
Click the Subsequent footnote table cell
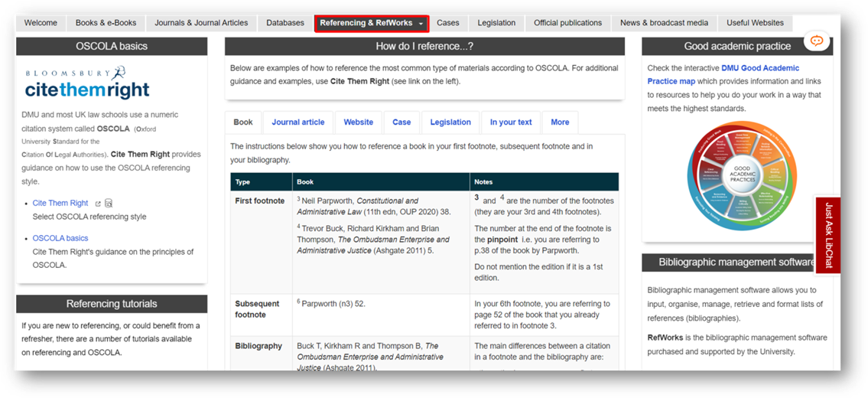(262, 315)
